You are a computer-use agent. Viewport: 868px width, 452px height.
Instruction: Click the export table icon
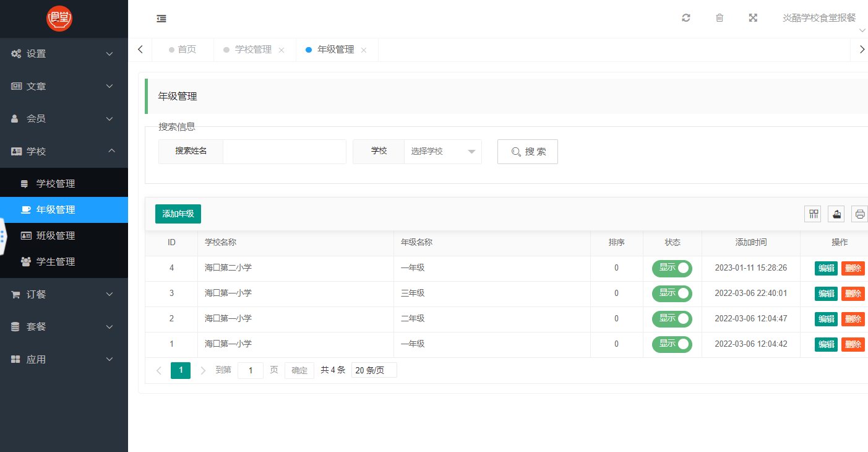point(836,214)
